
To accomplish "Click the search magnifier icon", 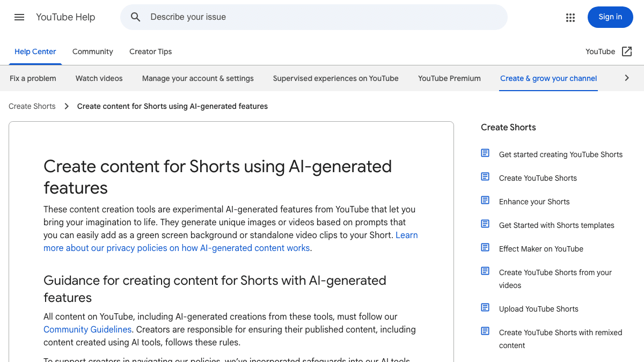I will (x=136, y=17).
